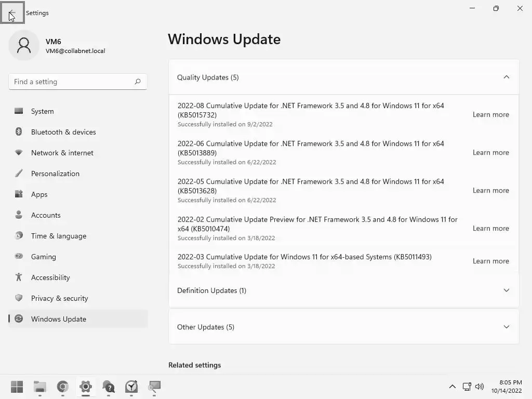Image resolution: width=532 pixels, height=399 pixels.
Task: Select the Bluetooth icon in the sidebar
Action: (19, 131)
